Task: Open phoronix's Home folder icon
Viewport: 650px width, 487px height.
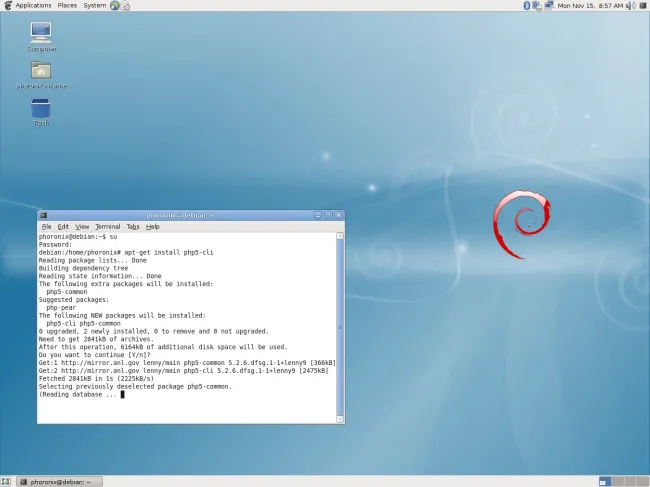Action: click(x=41, y=71)
